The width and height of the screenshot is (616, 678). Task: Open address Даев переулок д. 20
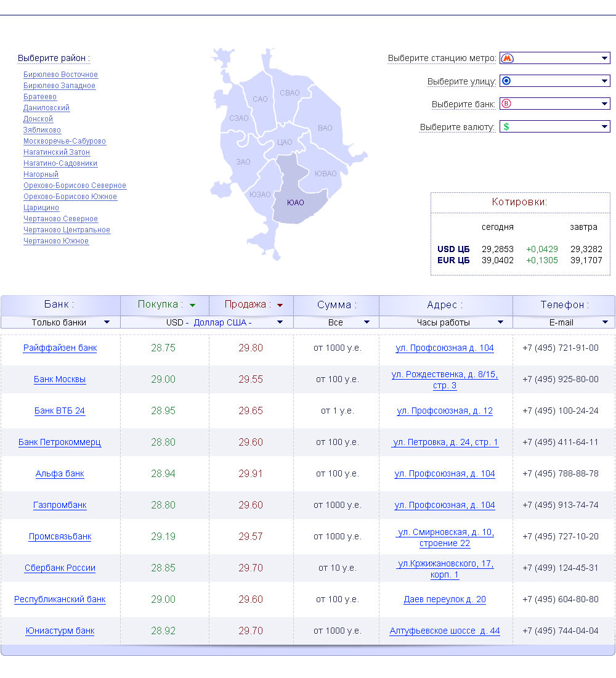[x=445, y=599]
